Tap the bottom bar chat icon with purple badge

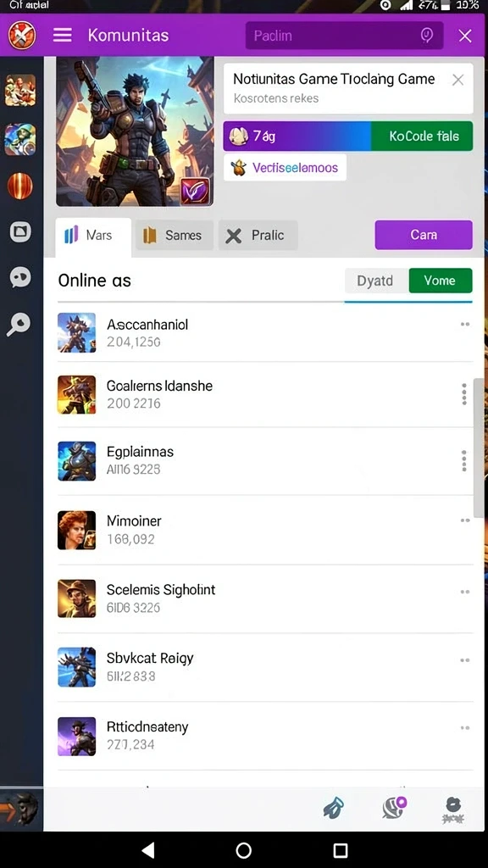(394, 808)
